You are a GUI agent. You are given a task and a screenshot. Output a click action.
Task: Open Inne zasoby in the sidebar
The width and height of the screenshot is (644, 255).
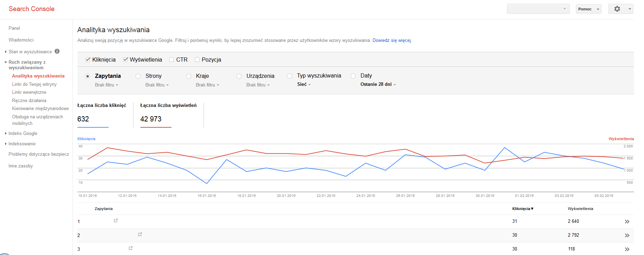[21, 166]
